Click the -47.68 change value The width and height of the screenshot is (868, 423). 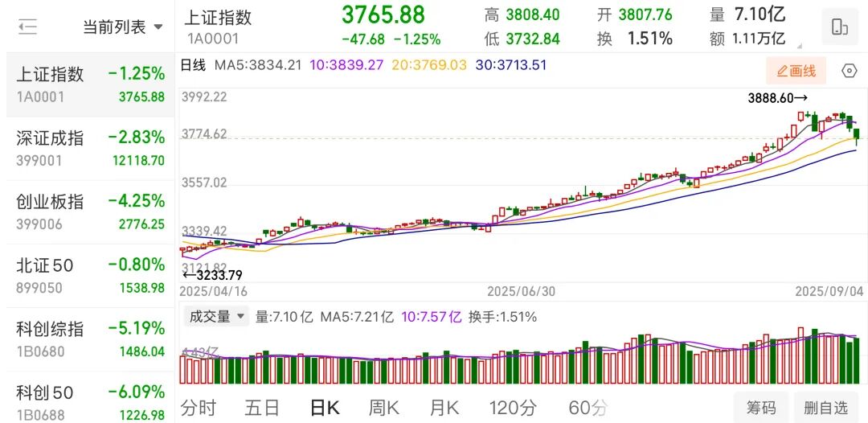pos(364,39)
